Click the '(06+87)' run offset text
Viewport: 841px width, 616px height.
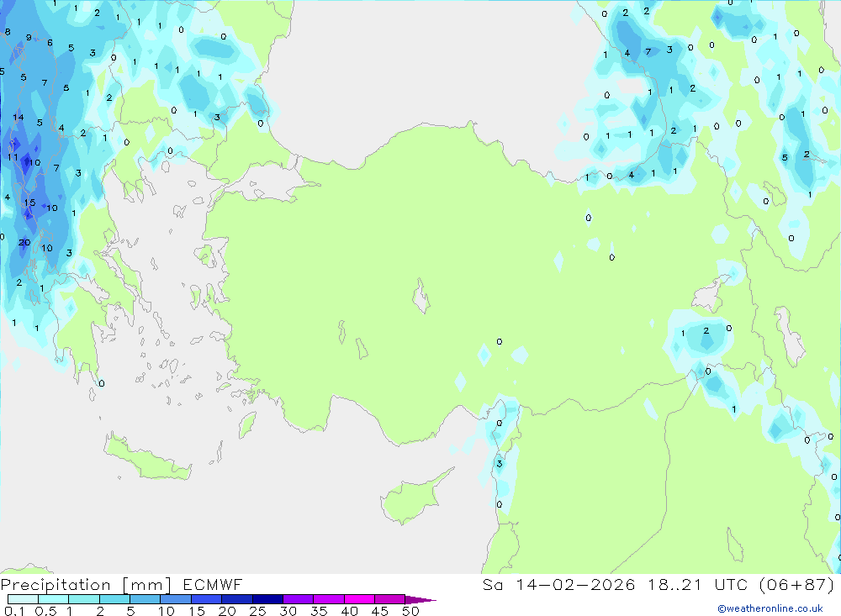click(797, 585)
